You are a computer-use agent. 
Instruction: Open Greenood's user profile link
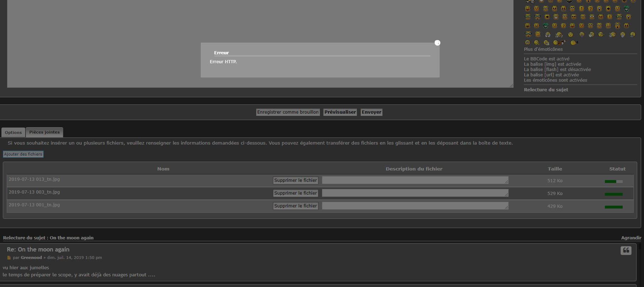coord(31,258)
